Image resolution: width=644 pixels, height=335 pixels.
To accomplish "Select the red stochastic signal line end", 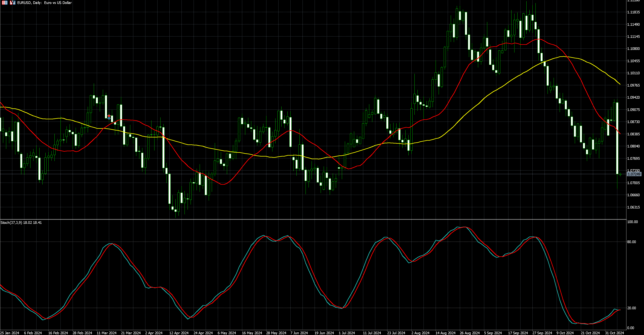I will 620,310.
